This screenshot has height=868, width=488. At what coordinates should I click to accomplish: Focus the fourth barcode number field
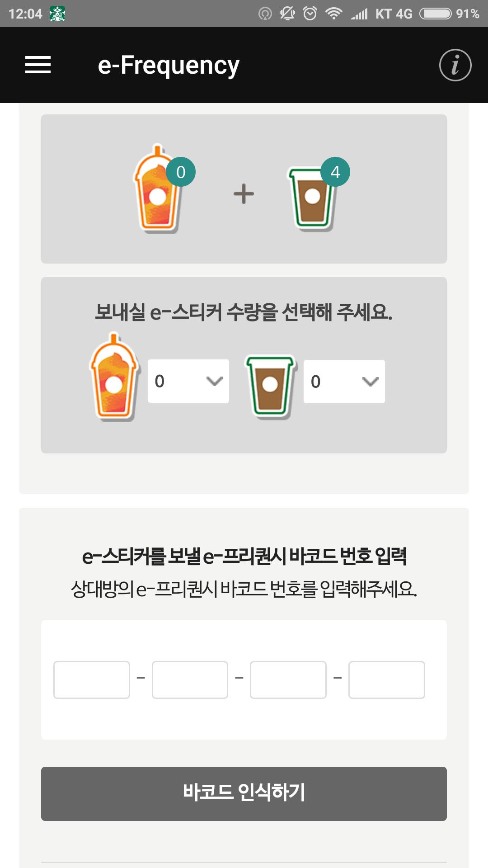[x=387, y=680]
